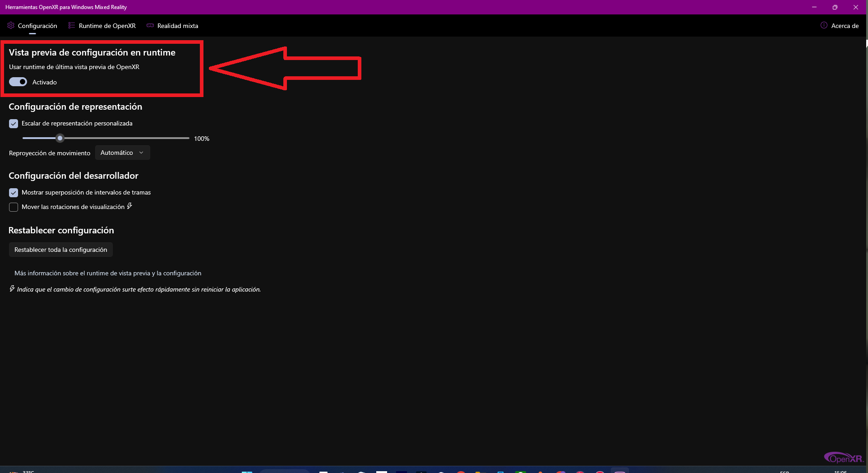Open the Realidad mixta tab
Viewport: 868px width, 473px height.
[x=172, y=26]
